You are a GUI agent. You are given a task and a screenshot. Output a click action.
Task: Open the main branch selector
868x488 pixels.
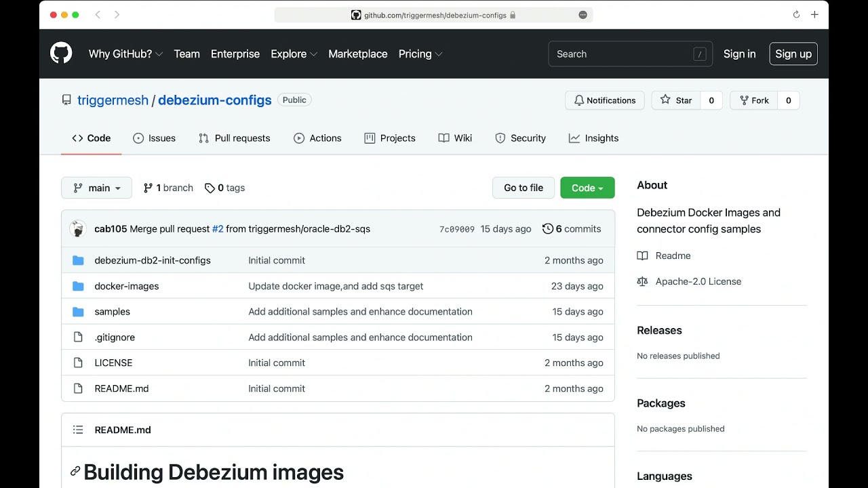coord(96,188)
